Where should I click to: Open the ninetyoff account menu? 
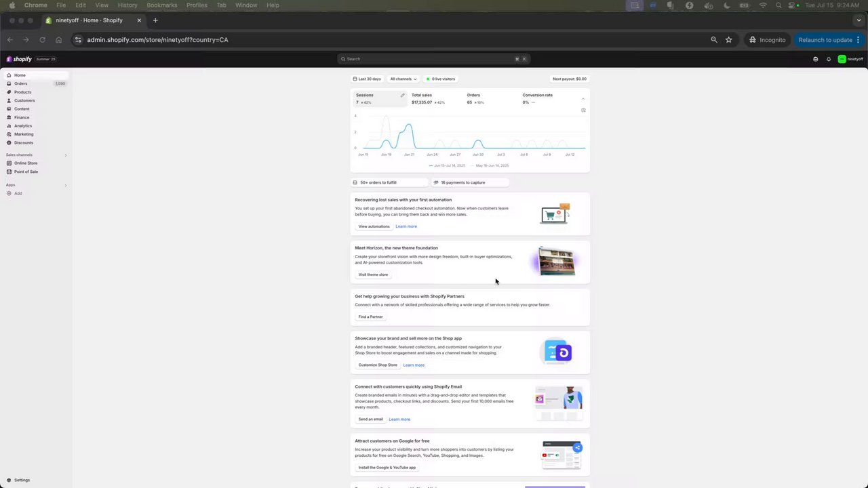(x=850, y=59)
